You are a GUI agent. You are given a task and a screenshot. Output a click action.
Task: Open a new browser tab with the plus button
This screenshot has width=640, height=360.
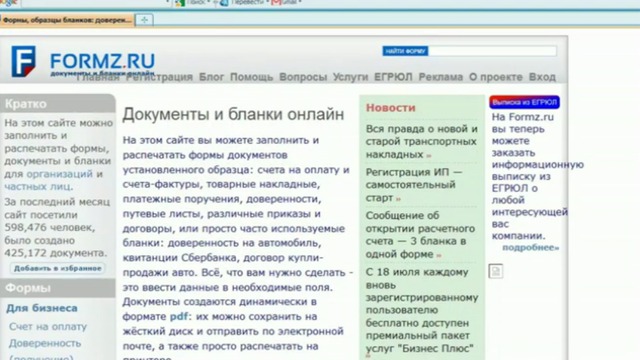click(x=144, y=20)
